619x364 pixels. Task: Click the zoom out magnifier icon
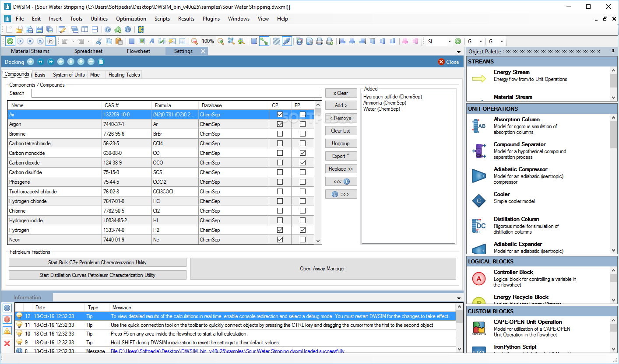[194, 41]
